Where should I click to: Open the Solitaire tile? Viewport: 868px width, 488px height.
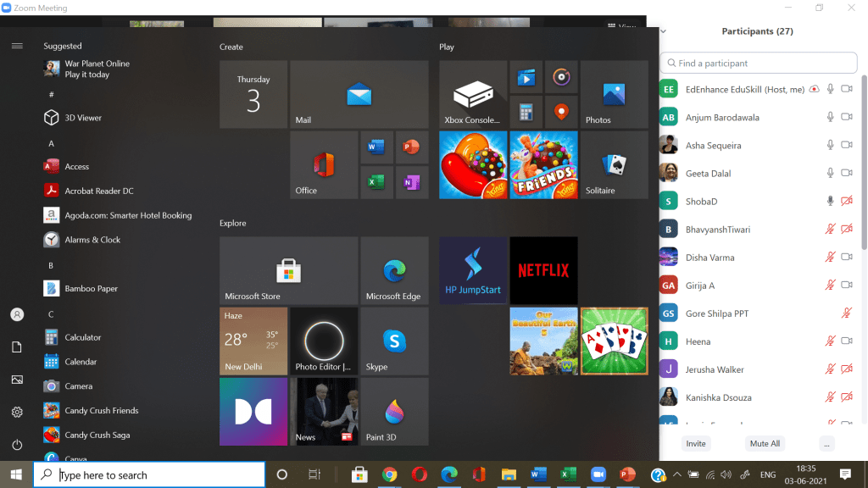point(614,165)
